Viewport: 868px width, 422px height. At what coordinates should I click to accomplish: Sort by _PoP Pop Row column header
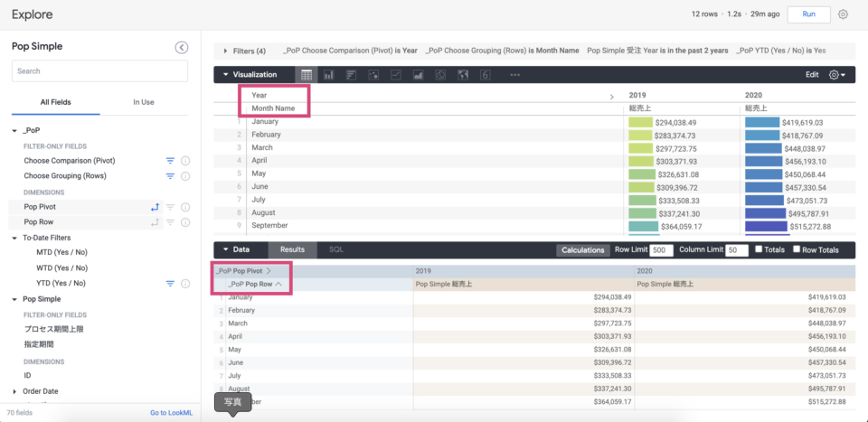pos(255,284)
